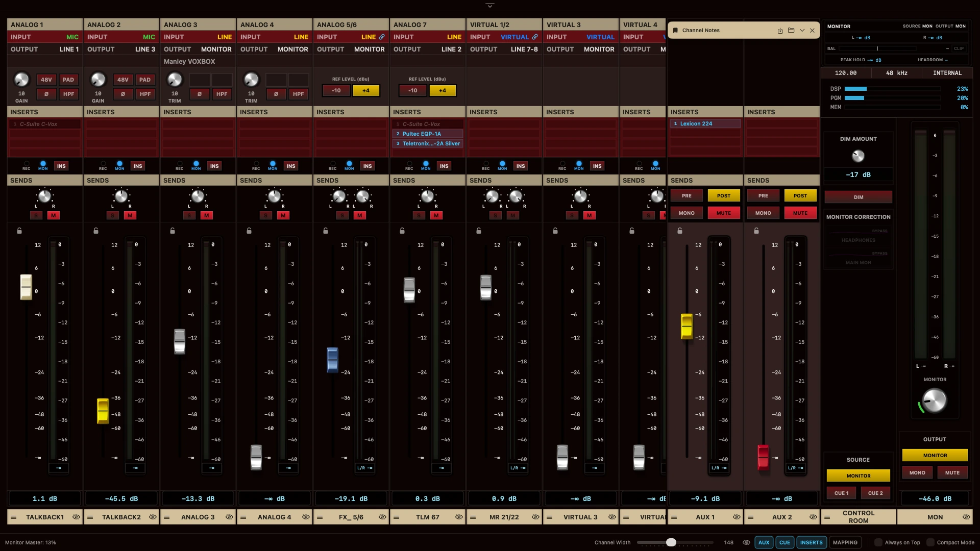This screenshot has width=980, height=551.
Task: Click the lock icon on MR 21/22 channel
Action: point(479,231)
